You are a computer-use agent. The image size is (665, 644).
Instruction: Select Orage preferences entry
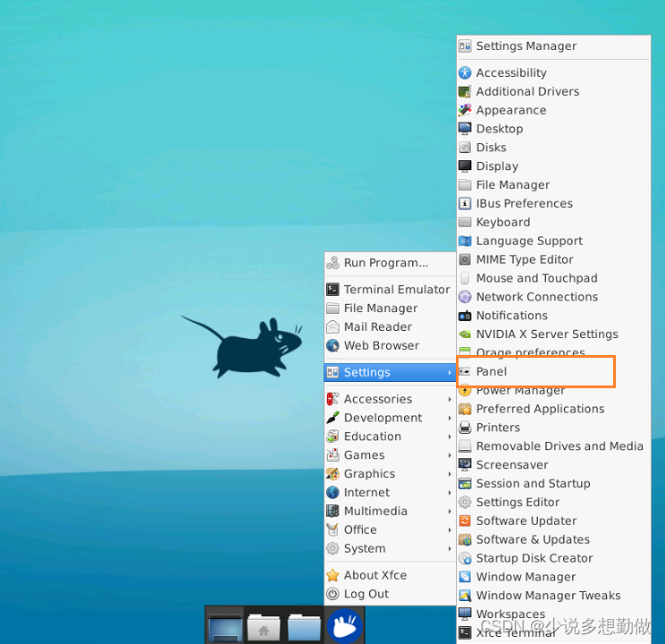coord(553,352)
